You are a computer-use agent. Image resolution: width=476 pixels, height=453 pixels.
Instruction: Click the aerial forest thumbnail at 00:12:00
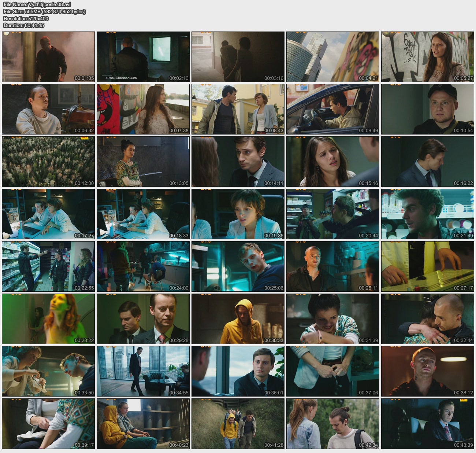pos(48,162)
